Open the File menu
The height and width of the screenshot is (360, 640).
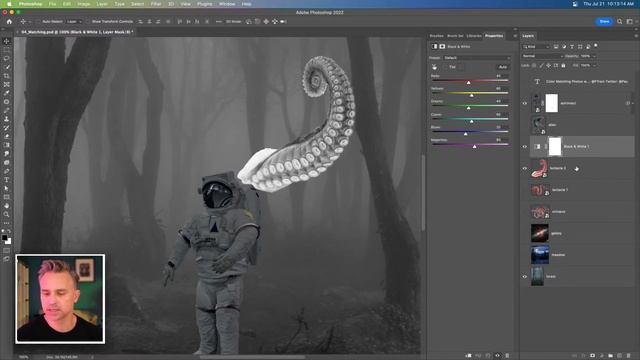[52, 4]
